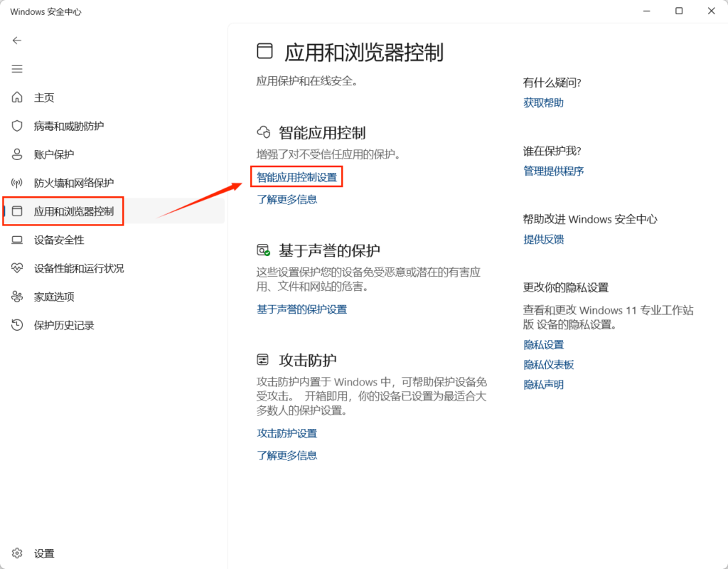Click 帮助改进 Windows 安全中心 text
This screenshot has height=569, width=728.
pyautogui.click(x=590, y=219)
